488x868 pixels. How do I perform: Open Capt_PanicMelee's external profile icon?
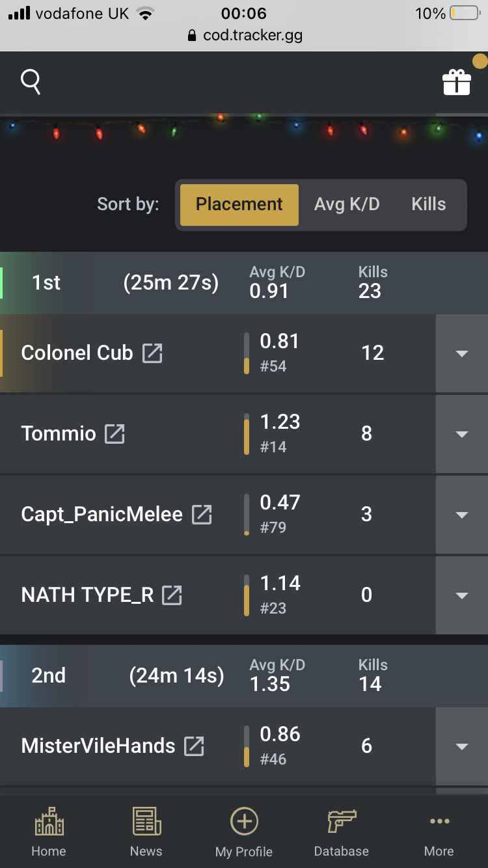(x=202, y=515)
